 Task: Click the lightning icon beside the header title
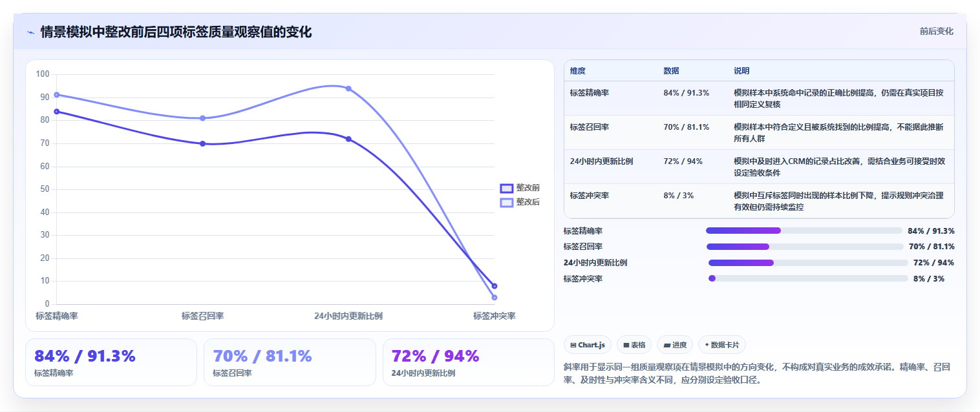[x=30, y=32]
